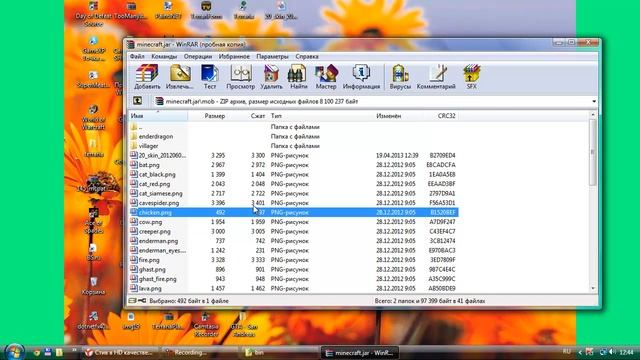
Task: Select the parent folder '..' row
Action: pos(294,127)
